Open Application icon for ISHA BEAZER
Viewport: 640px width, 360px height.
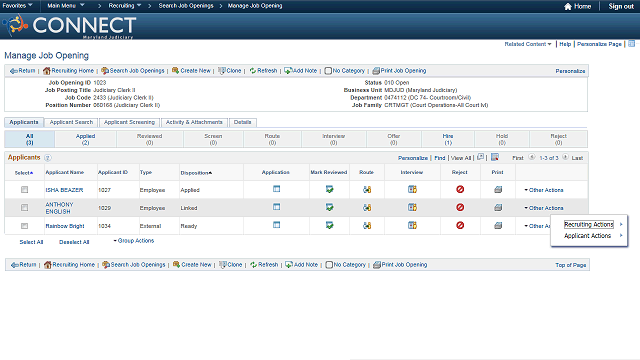point(276,189)
